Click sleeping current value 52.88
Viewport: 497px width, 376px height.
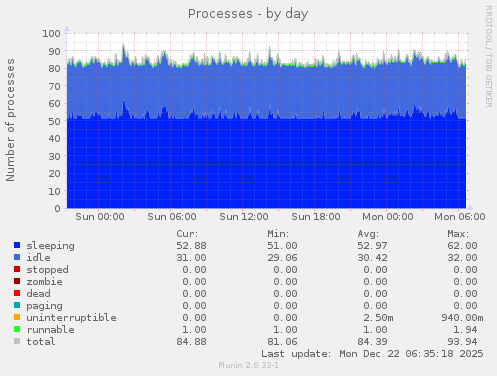[x=191, y=246]
